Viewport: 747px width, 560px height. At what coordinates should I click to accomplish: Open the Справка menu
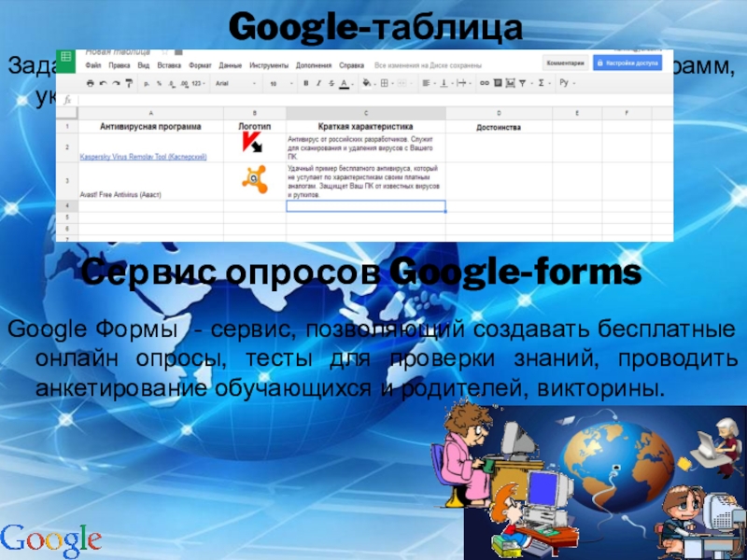[x=352, y=65]
